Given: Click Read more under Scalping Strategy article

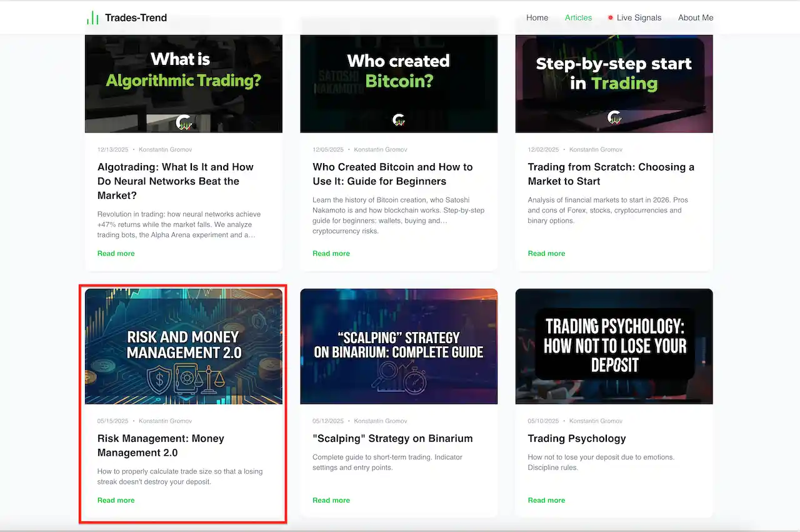Looking at the screenshot, I should pos(331,500).
